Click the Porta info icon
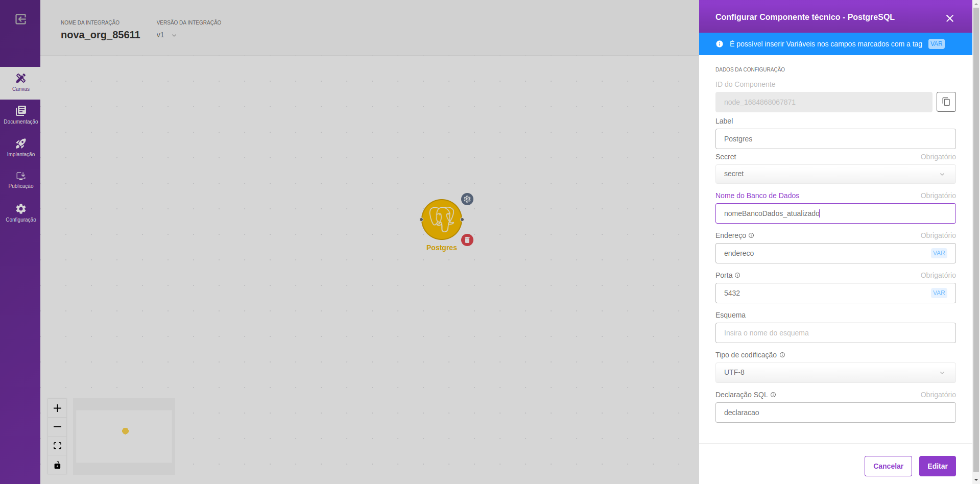 (x=737, y=275)
